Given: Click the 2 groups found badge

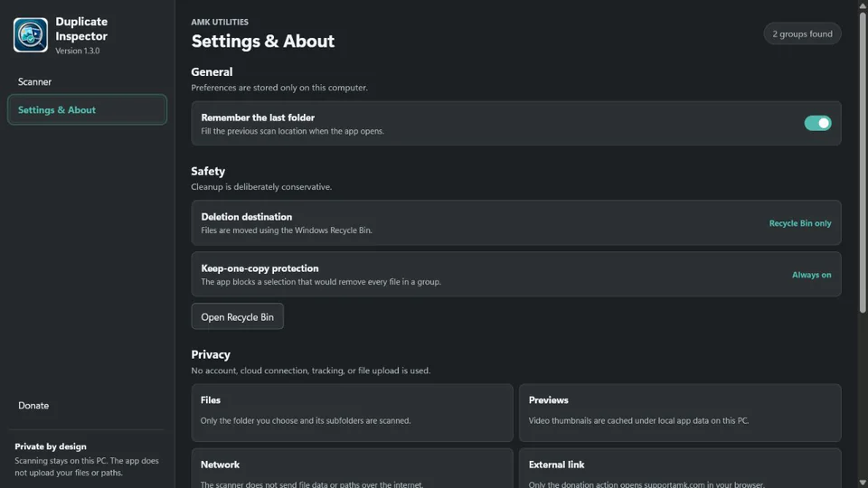Looking at the screenshot, I should [x=802, y=33].
